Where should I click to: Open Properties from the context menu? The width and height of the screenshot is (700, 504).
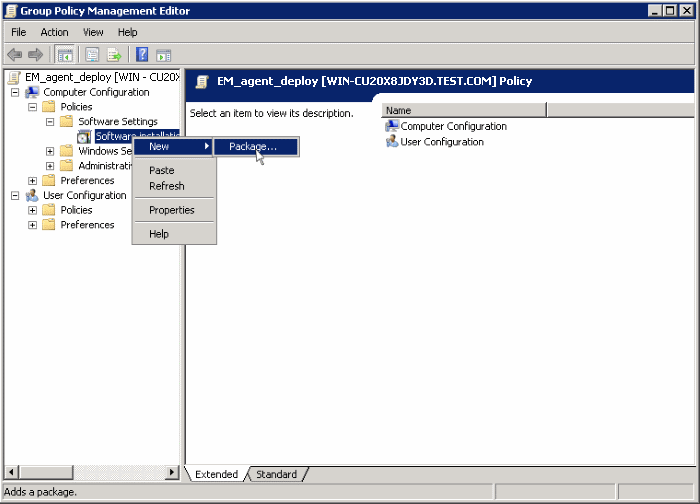[x=174, y=210]
